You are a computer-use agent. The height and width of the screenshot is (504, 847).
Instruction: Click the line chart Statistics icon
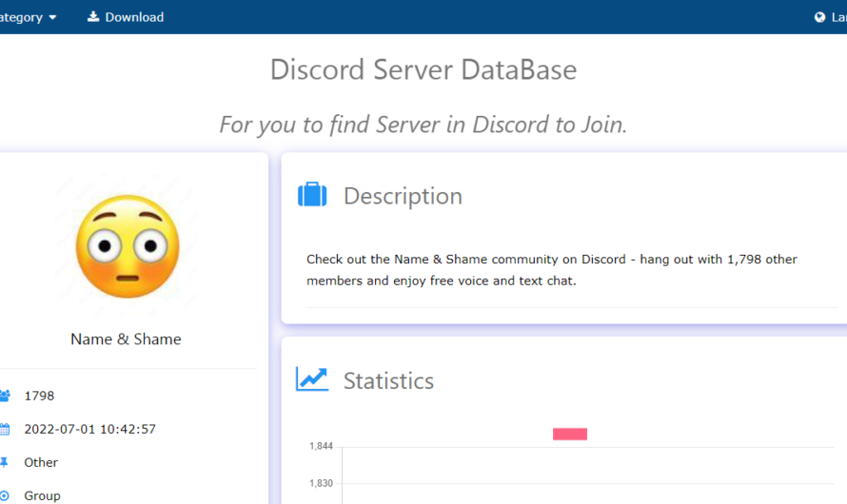pyautogui.click(x=312, y=379)
